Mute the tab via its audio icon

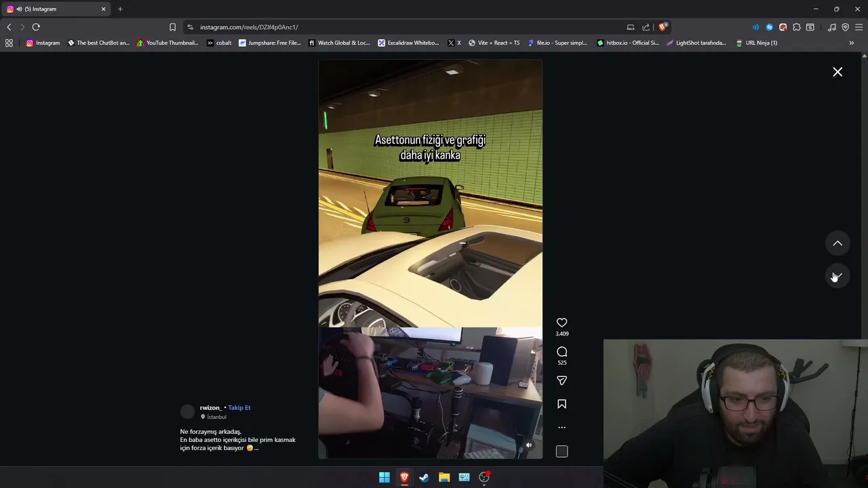pyautogui.click(x=19, y=9)
